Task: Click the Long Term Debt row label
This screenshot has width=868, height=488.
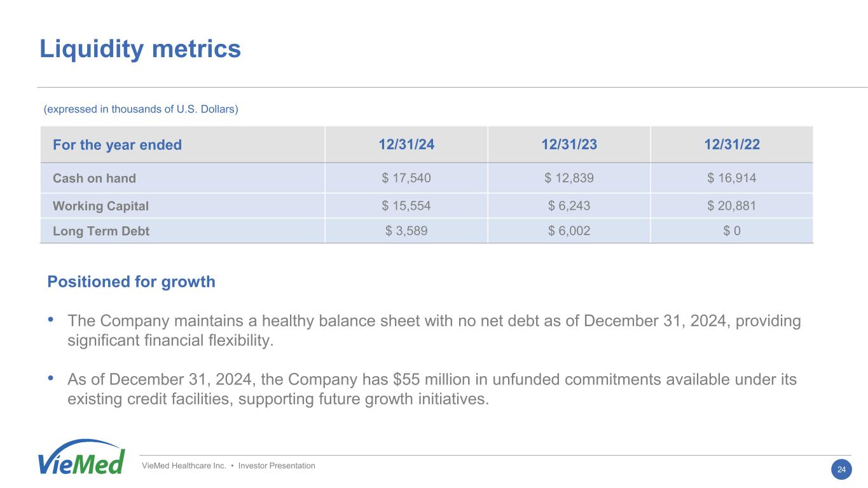Action: point(100,231)
